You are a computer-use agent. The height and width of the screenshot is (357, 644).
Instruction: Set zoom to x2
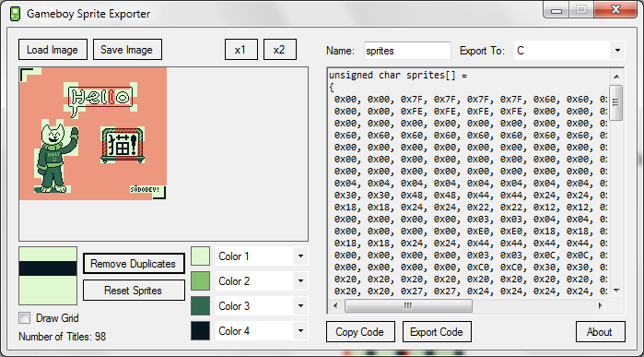point(280,50)
